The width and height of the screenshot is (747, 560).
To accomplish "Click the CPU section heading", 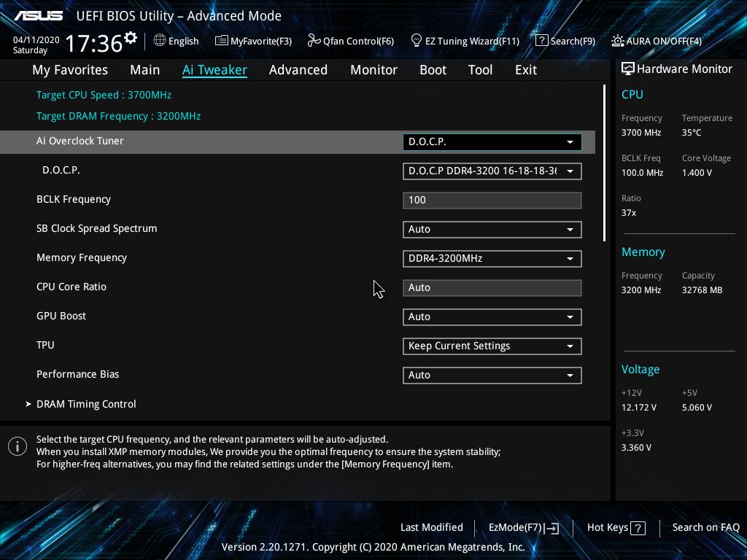I will click(632, 94).
